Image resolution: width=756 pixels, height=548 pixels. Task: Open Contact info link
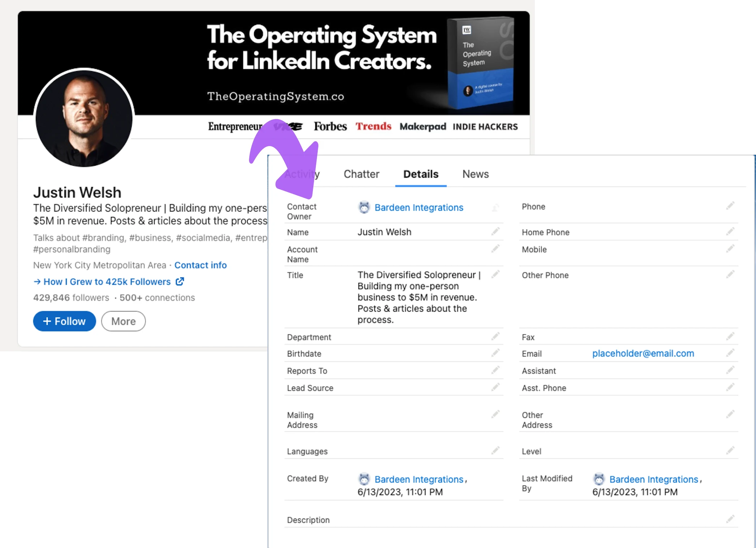click(201, 265)
